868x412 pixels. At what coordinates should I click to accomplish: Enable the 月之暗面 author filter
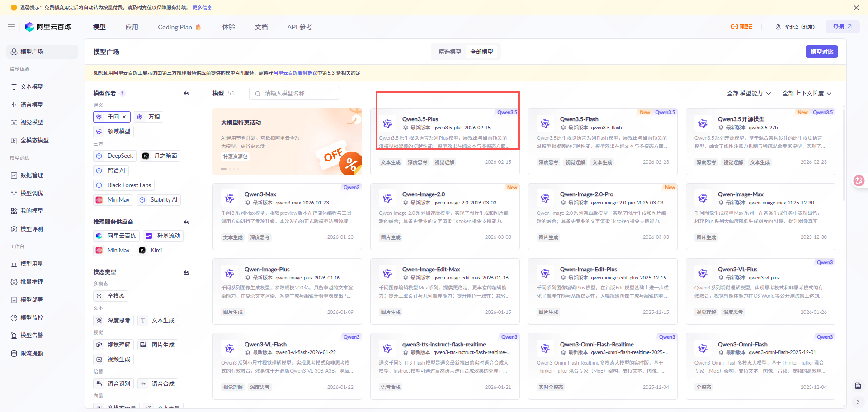[x=160, y=156]
